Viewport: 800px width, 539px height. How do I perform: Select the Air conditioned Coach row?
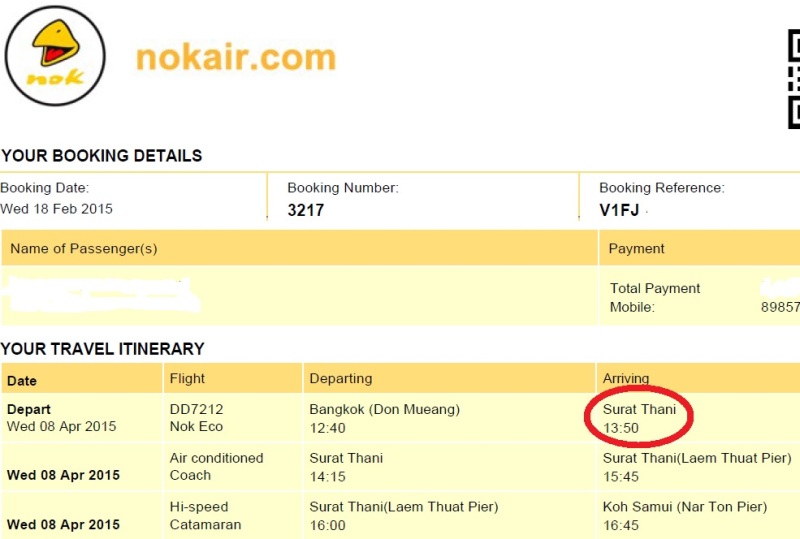coord(216,466)
